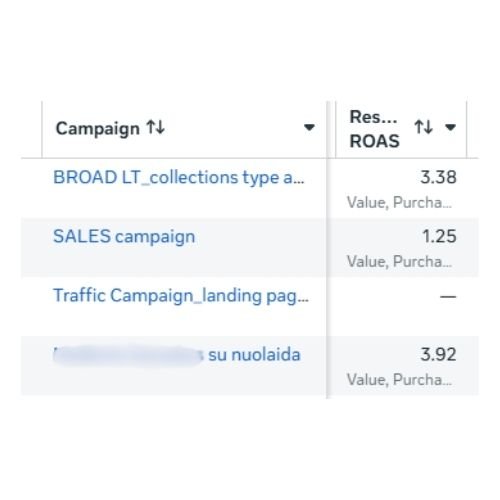Select the SALES campaign table row

[250, 248]
